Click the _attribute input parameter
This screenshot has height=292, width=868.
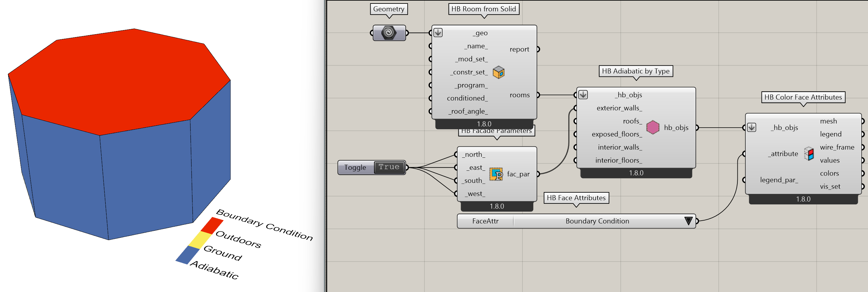click(x=783, y=154)
